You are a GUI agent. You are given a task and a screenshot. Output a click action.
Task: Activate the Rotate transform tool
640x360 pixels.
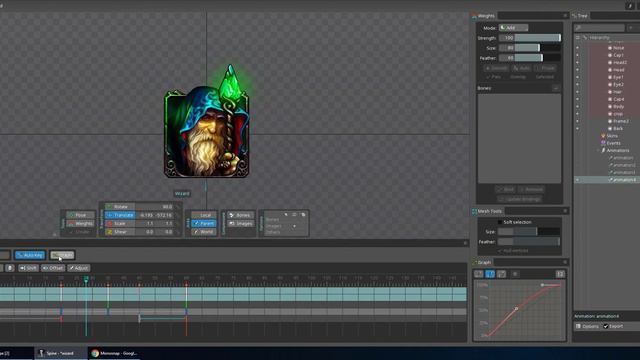[120, 207]
